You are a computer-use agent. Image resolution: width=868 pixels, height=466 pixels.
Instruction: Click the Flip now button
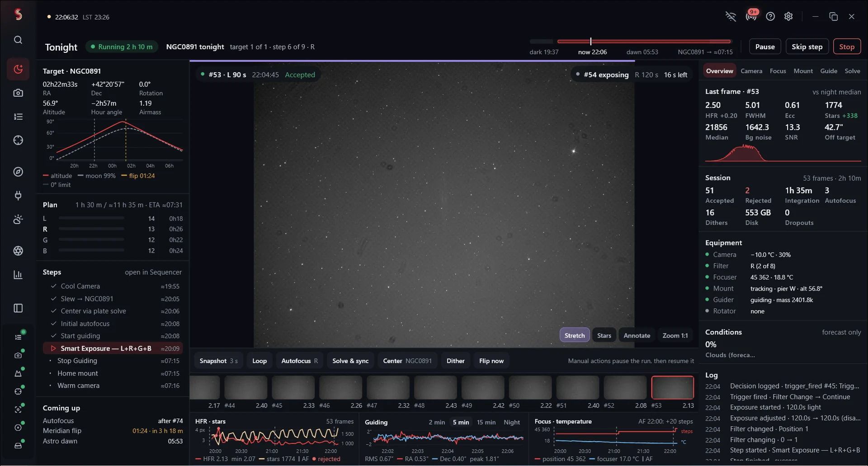click(x=491, y=361)
